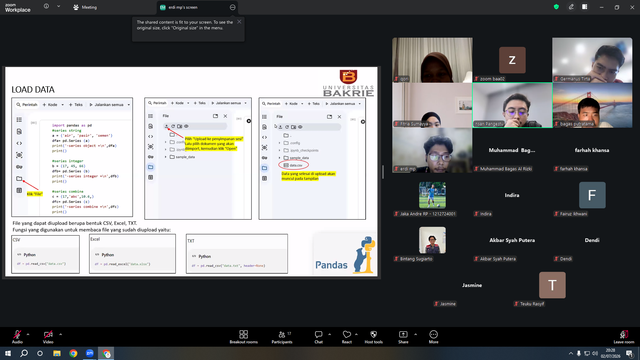This screenshot has width=640, height=360.
Task: Select zoom baa02 participant tile
Action: coord(512,60)
